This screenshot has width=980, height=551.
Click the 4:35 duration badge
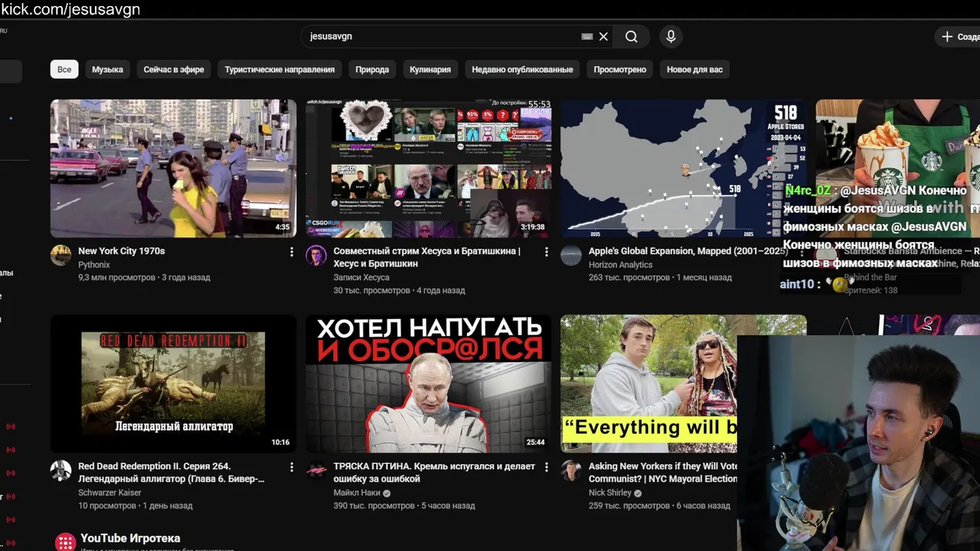[283, 227]
